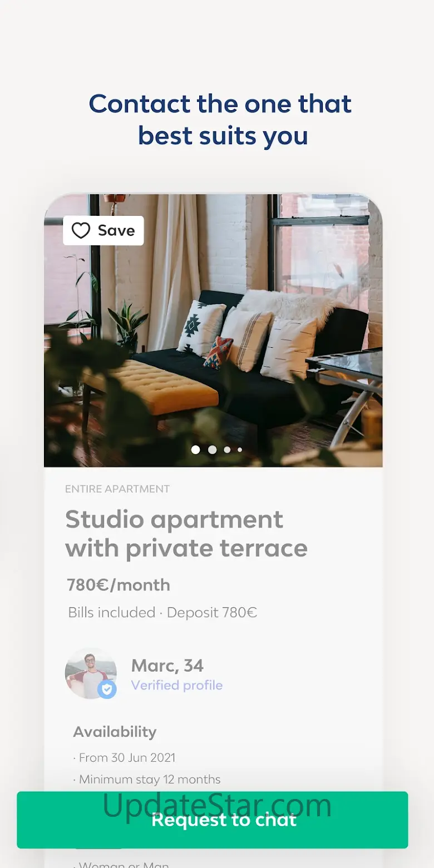434x868 pixels.
Task: Tap the ENTIRE APARTMENT category label
Action: pos(117,489)
